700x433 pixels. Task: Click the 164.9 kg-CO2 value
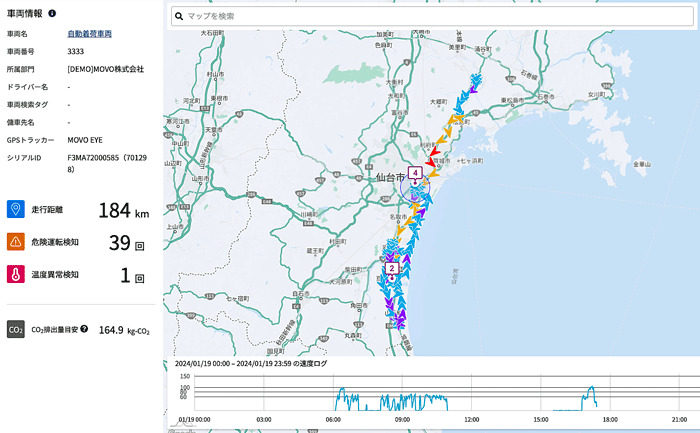[124, 330]
